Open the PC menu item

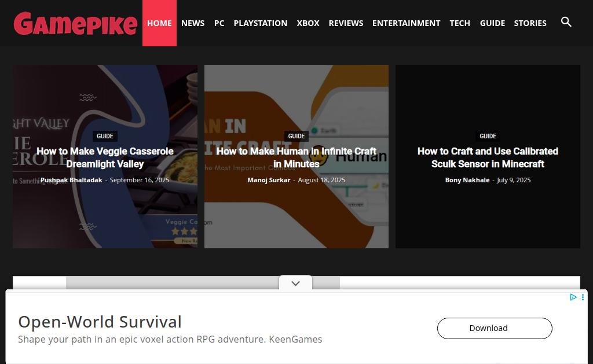[x=219, y=23]
